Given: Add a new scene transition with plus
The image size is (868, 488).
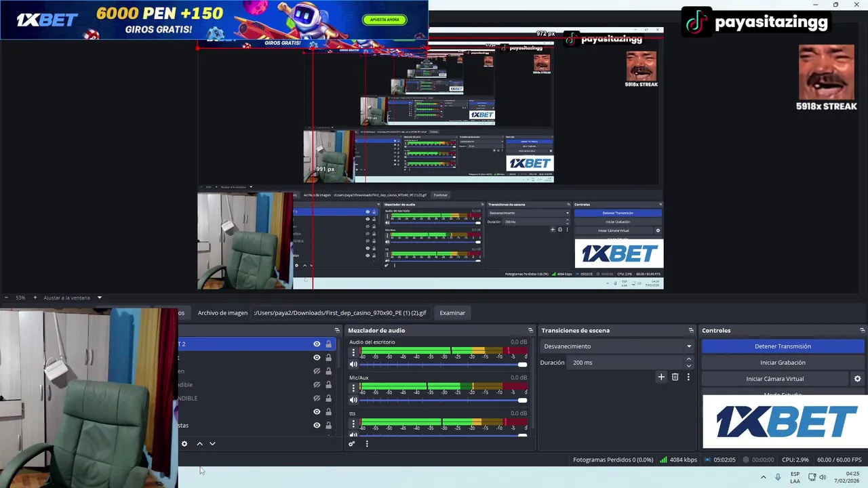Looking at the screenshot, I should (x=661, y=377).
